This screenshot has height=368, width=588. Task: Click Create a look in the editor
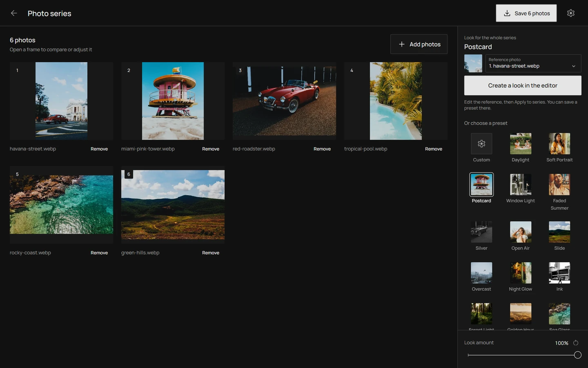click(523, 85)
